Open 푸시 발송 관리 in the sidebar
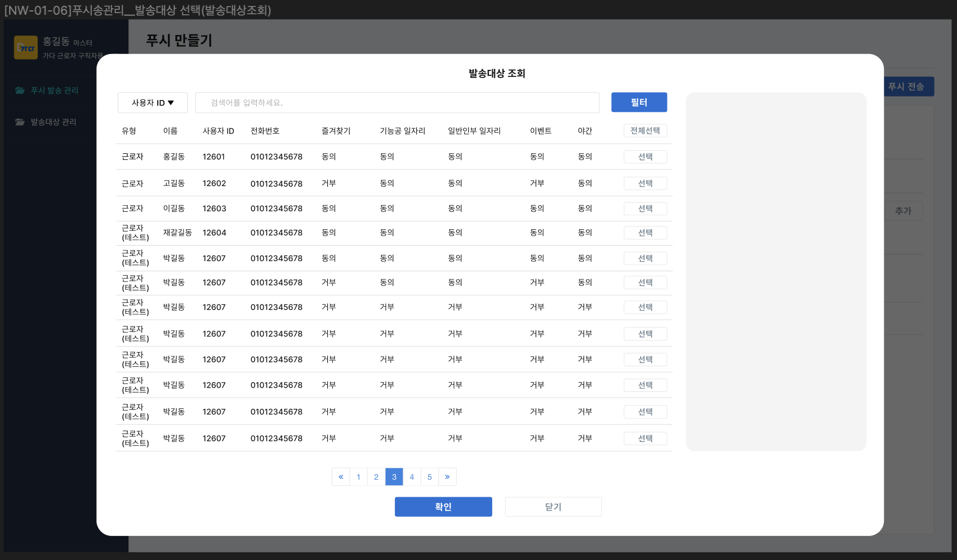 pyautogui.click(x=55, y=91)
